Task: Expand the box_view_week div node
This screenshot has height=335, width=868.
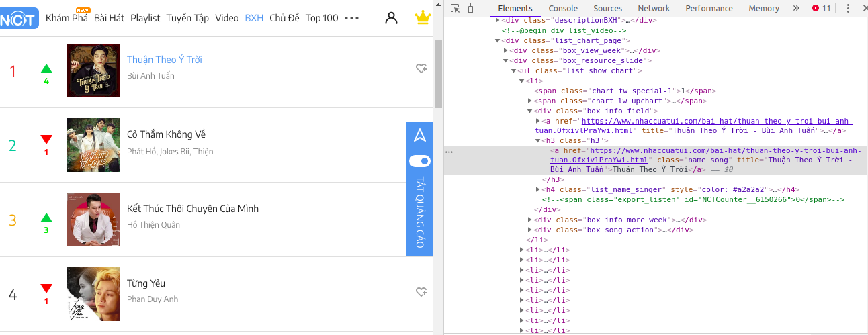Action: point(506,50)
